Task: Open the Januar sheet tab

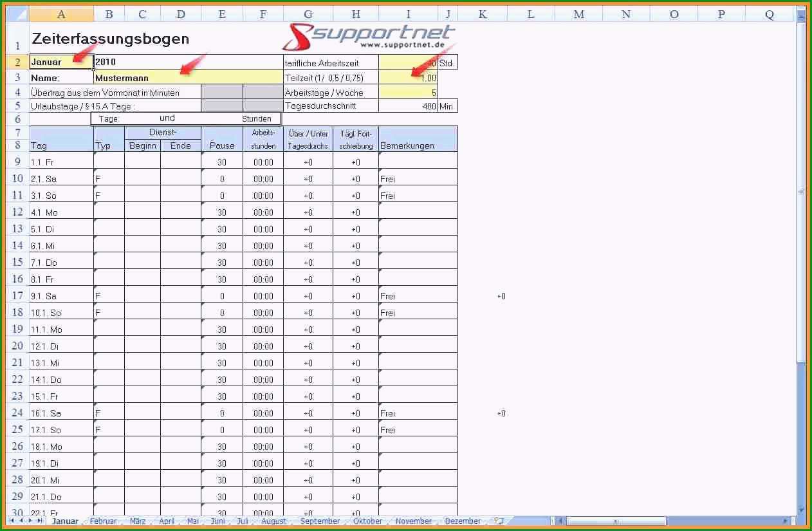Action: pyautogui.click(x=64, y=521)
